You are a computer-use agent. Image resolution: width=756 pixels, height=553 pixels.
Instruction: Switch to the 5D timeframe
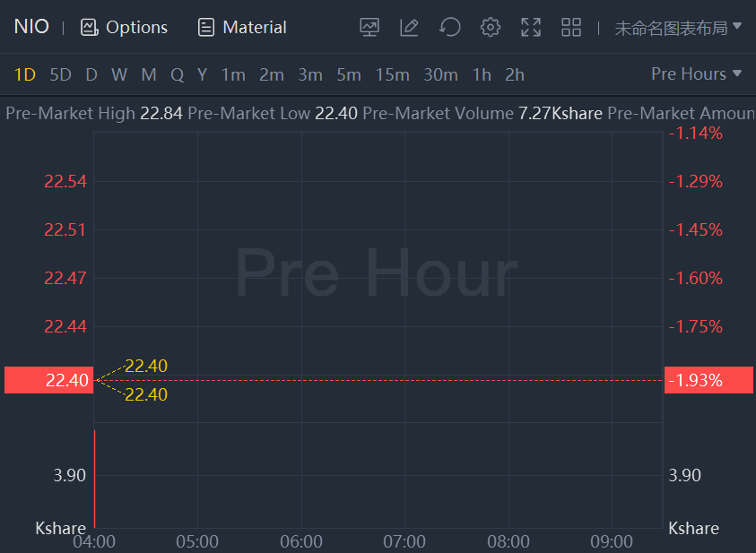[60, 74]
